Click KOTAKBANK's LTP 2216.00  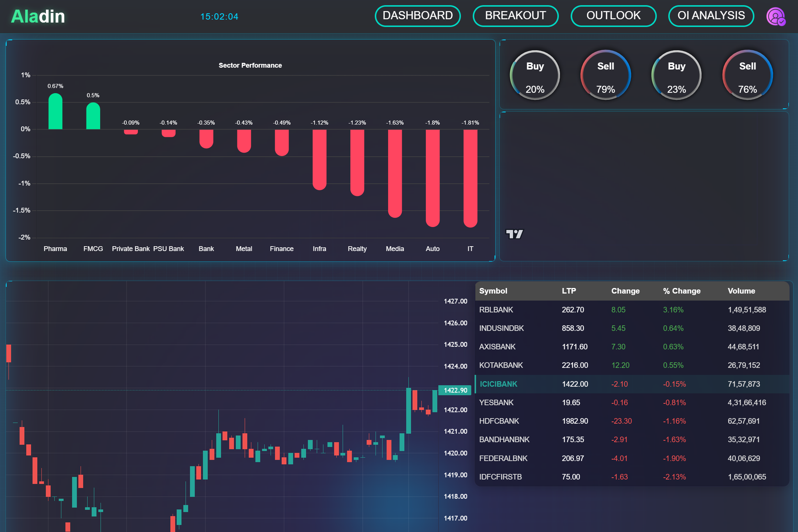575,365
